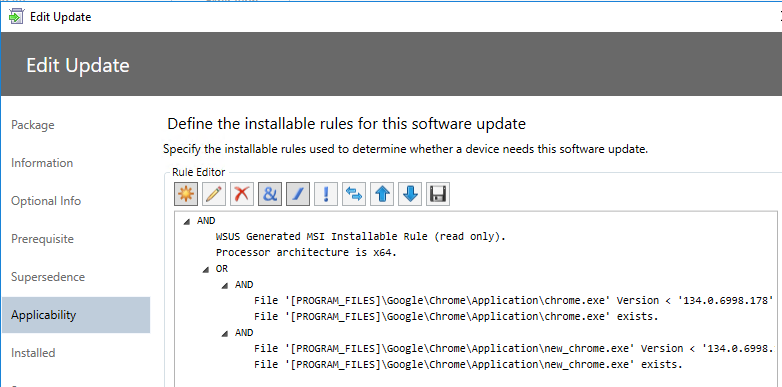Click the floppy disk save rule icon
782x387 pixels.
[438, 193]
